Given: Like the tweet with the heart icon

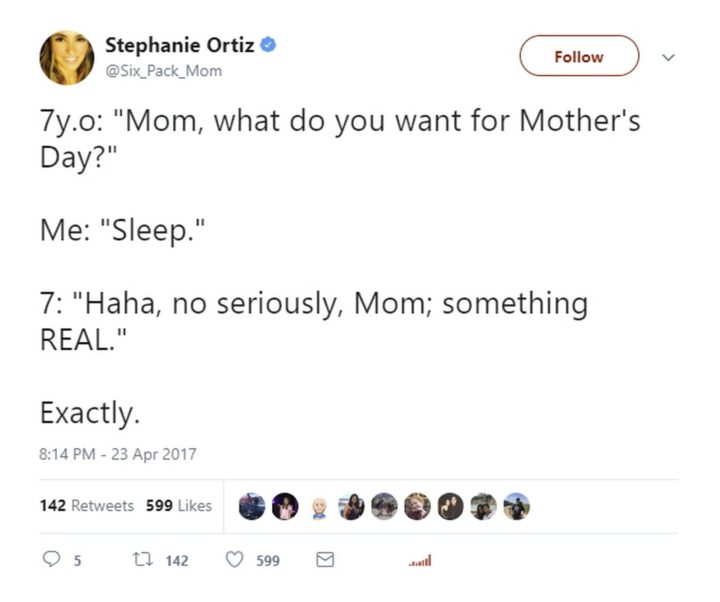Looking at the screenshot, I should 235,561.
